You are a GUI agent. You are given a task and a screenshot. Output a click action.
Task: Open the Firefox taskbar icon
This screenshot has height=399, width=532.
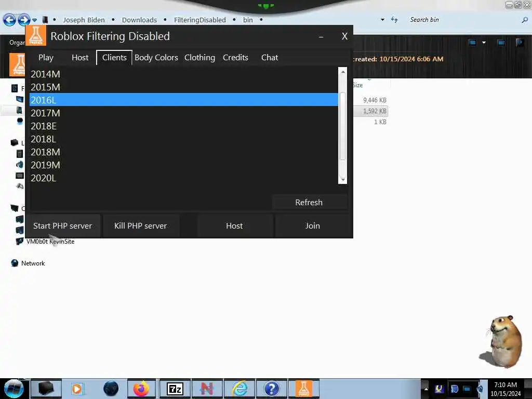141,389
